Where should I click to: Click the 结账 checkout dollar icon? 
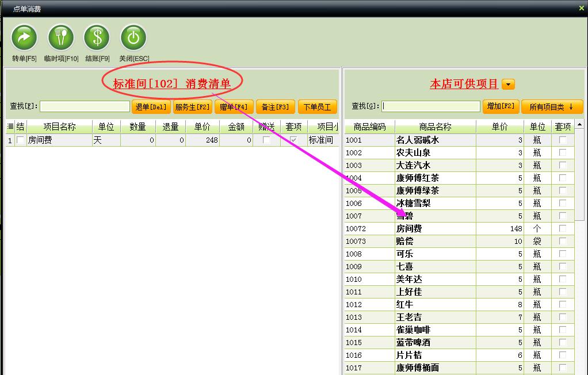[x=97, y=39]
